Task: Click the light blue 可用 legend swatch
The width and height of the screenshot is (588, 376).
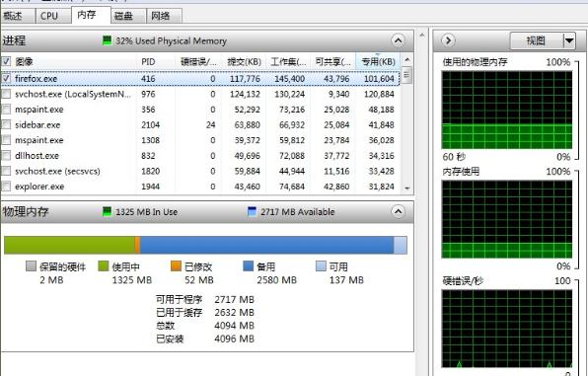Action: coord(321,266)
